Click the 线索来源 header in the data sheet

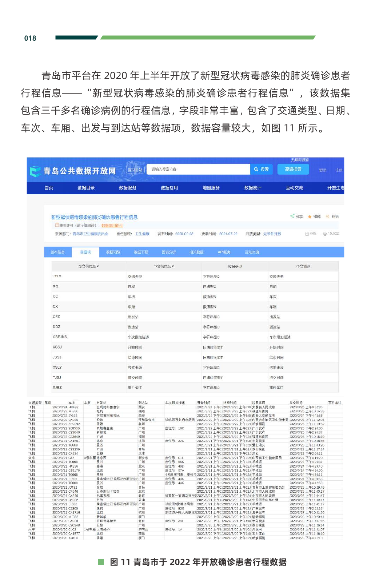[259, 403]
